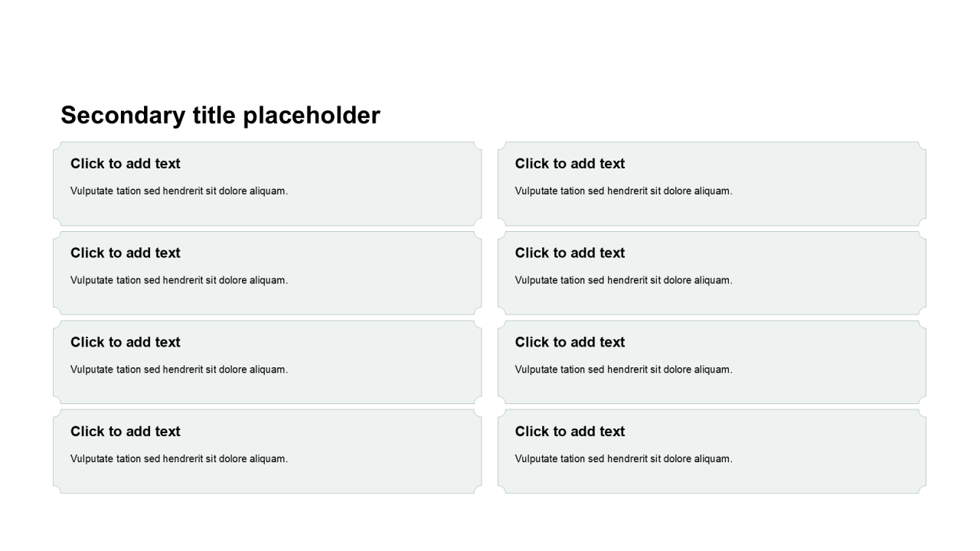
Task: Click "Click to add text" in fourth right card
Action: coord(570,432)
